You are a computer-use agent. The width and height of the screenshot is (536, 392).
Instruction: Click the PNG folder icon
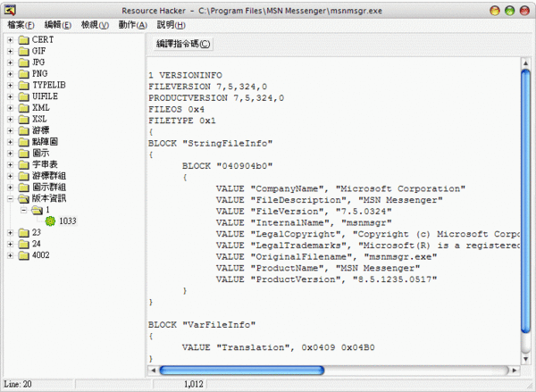[x=23, y=74]
